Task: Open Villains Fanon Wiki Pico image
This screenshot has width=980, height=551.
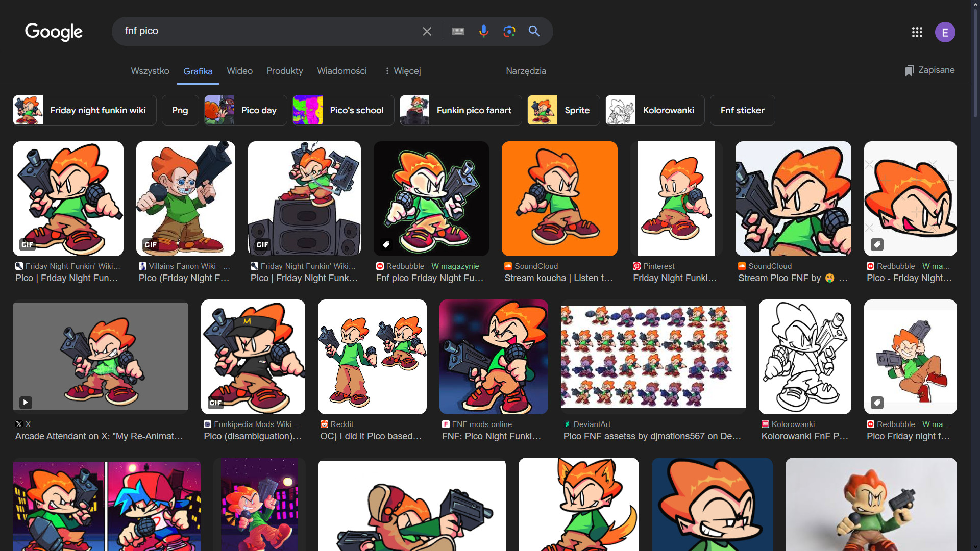Action: point(186,198)
